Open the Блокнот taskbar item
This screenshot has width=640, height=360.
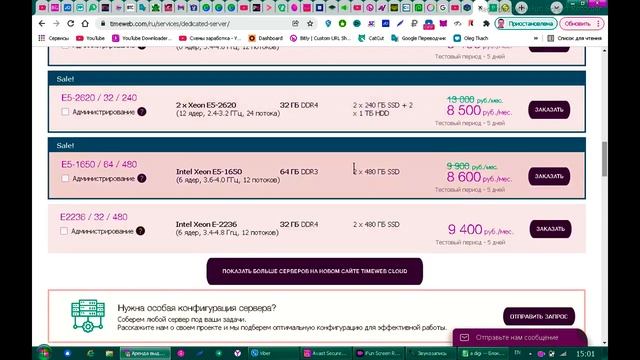point(484,353)
